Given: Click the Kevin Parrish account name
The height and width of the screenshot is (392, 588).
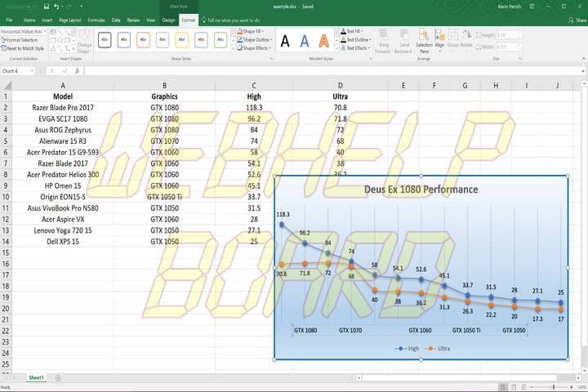Looking at the screenshot, I should tap(510, 7).
